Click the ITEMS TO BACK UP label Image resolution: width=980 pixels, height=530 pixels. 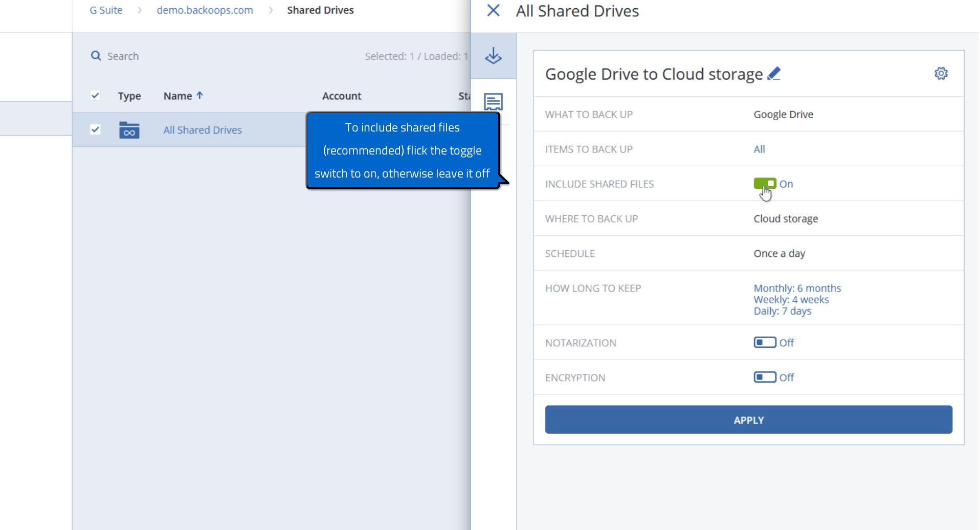point(589,149)
